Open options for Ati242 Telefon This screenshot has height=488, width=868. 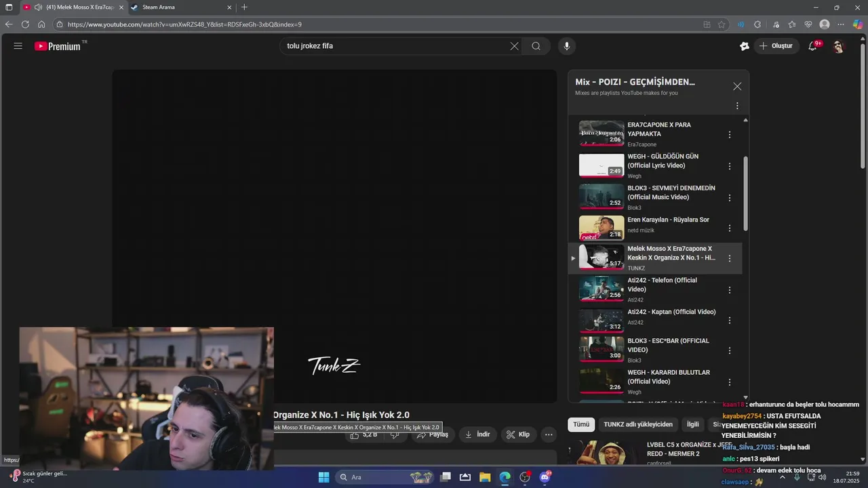coord(730,290)
